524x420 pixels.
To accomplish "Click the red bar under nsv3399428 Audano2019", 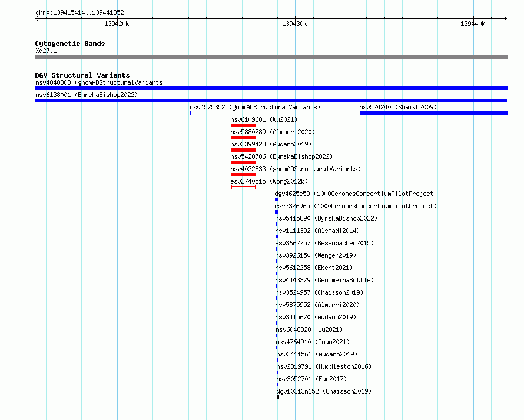I will 243,150.
